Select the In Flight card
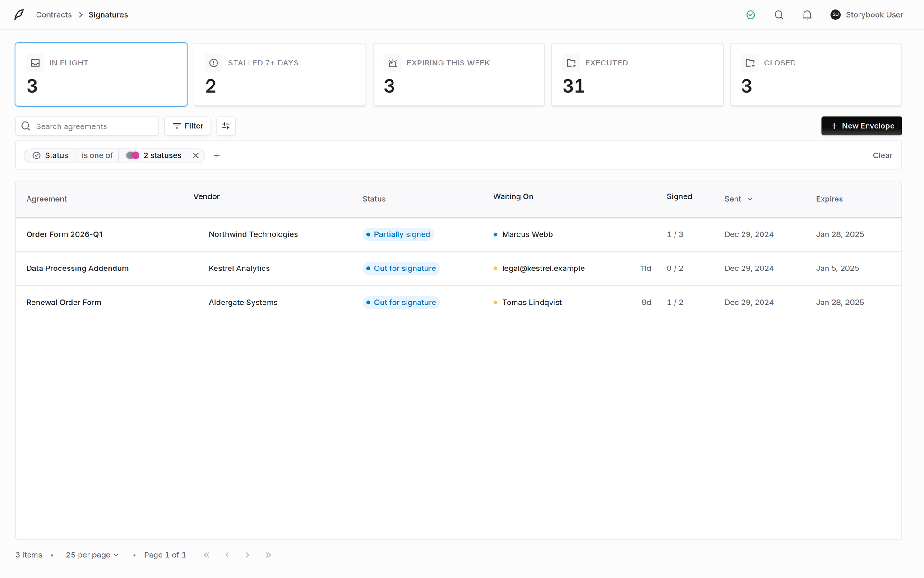 (x=102, y=75)
